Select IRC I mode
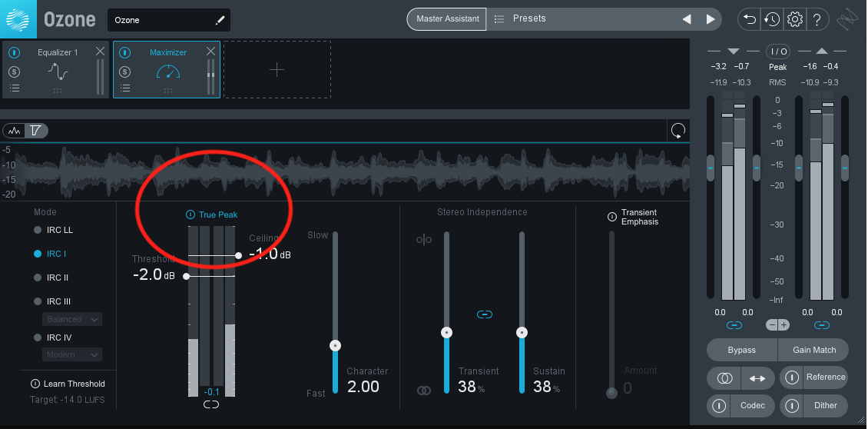This screenshot has width=868, height=429. point(50,254)
